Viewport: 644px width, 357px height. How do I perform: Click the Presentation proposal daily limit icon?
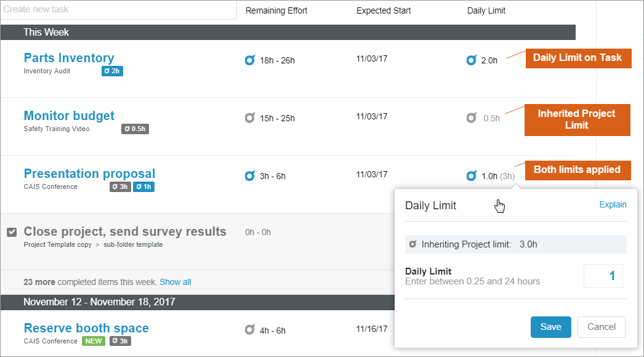tap(472, 176)
